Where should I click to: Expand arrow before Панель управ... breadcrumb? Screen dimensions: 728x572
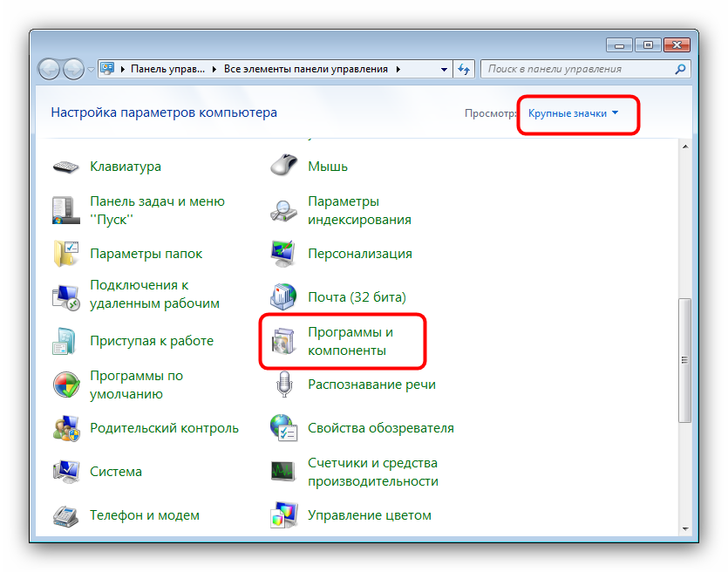point(123,69)
